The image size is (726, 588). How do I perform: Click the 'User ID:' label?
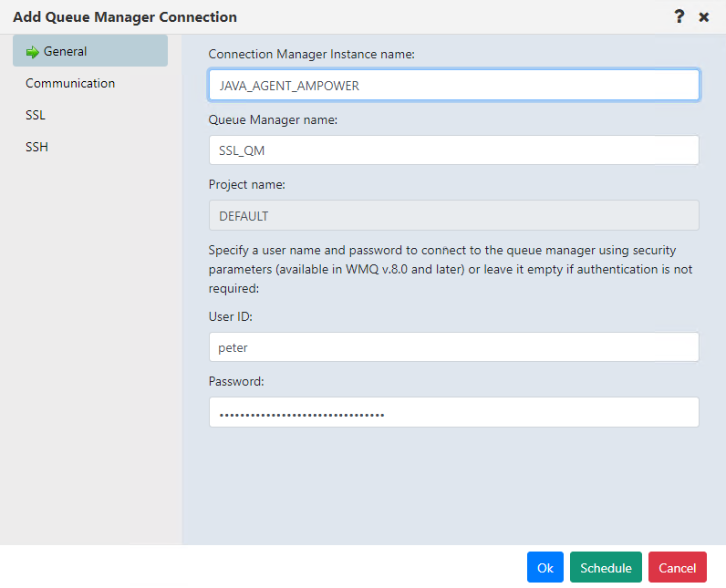point(231,316)
